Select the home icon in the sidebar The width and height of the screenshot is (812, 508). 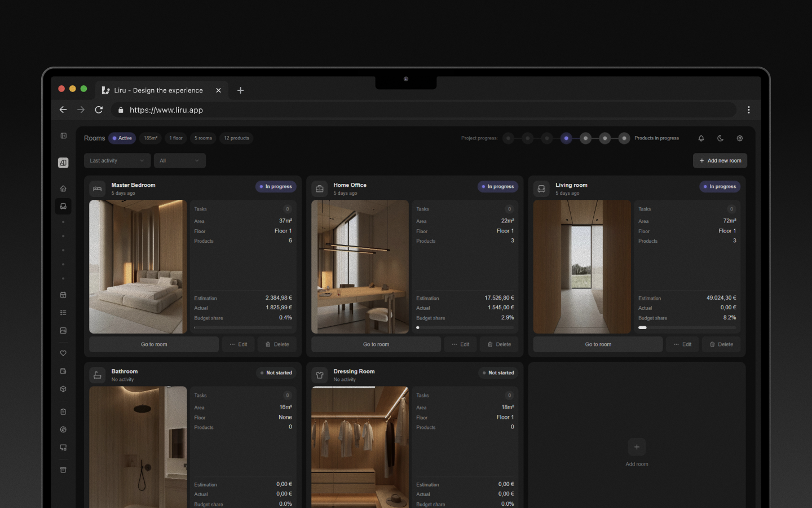63,188
